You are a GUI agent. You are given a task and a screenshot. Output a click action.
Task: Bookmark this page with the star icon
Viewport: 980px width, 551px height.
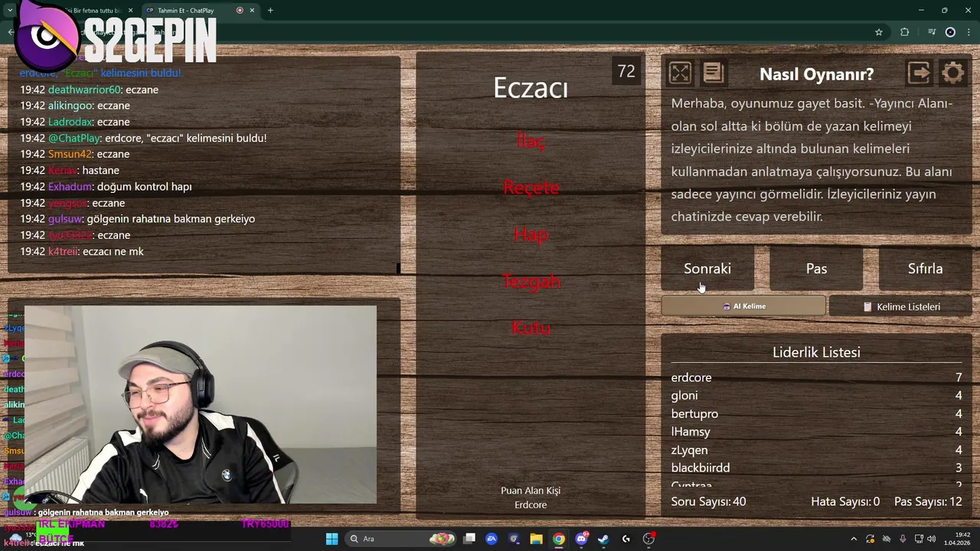879,32
